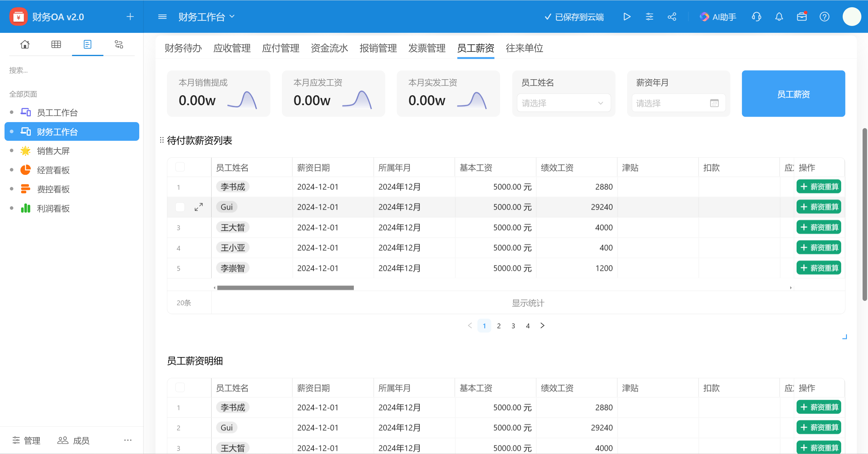Click the 财务OA app logo icon
The image size is (868, 454).
(18, 17)
